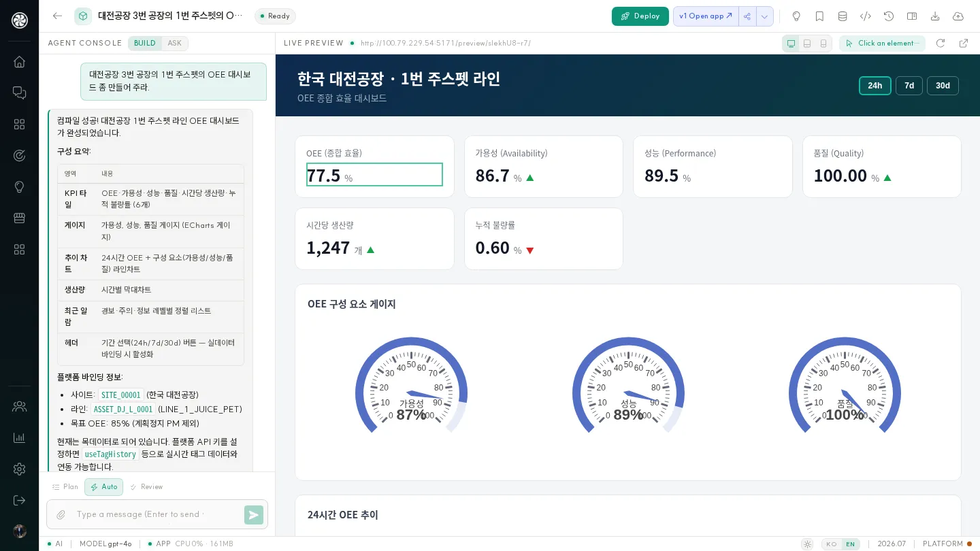Click the green cube project icon
Image resolution: width=980 pixels, height=551 pixels.
pos(83,16)
